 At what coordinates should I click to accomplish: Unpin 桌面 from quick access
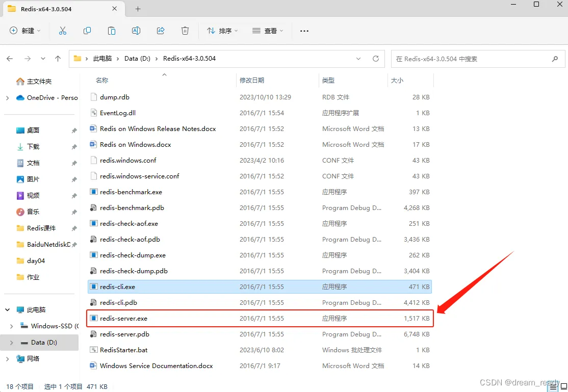[74, 130]
